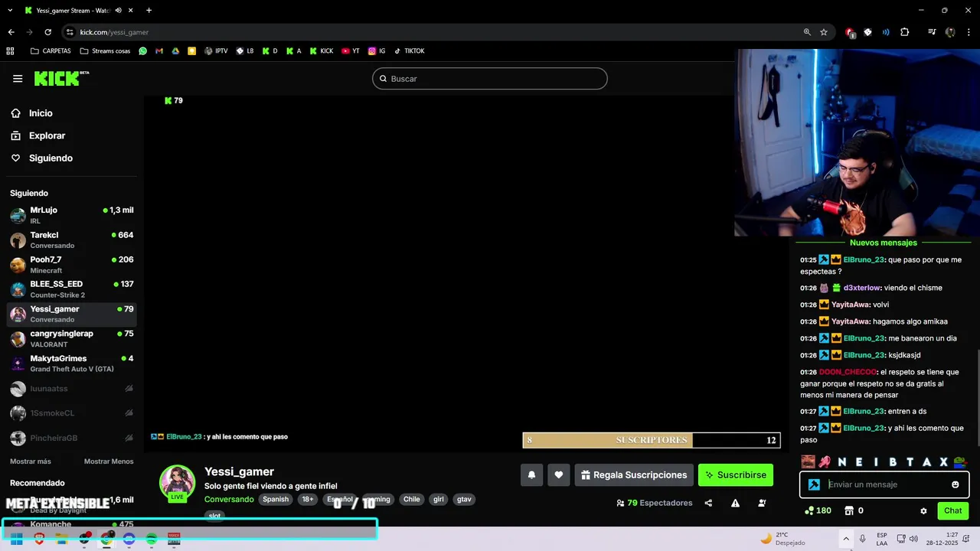Click the Kick logo
Screen dimensions: 980x551
pos(61,78)
